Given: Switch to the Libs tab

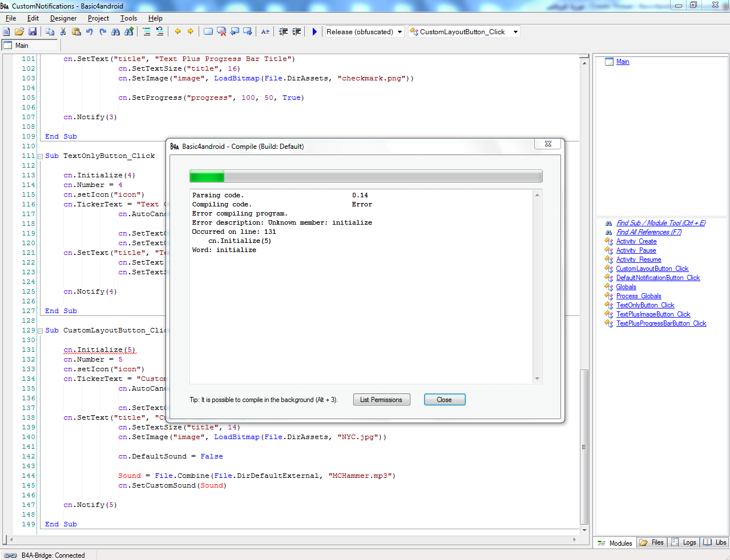Looking at the screenshot, I should [715, 542].
